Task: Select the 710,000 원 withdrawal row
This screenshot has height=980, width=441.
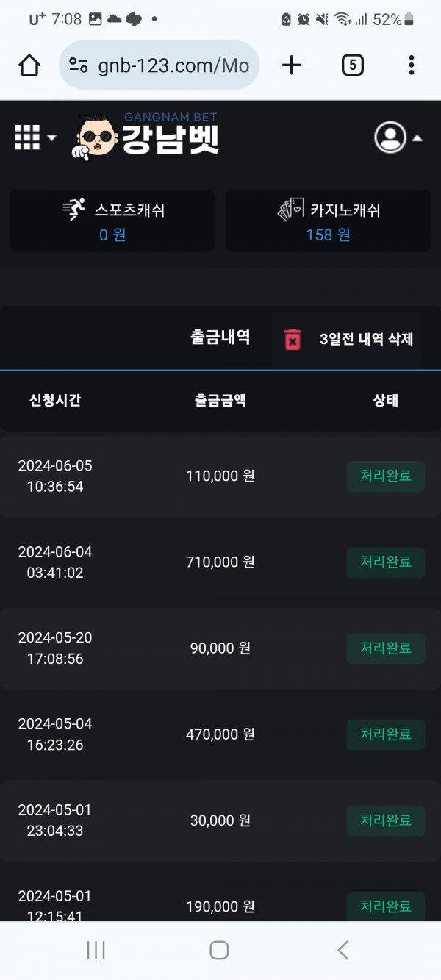Action: [220, 562]
